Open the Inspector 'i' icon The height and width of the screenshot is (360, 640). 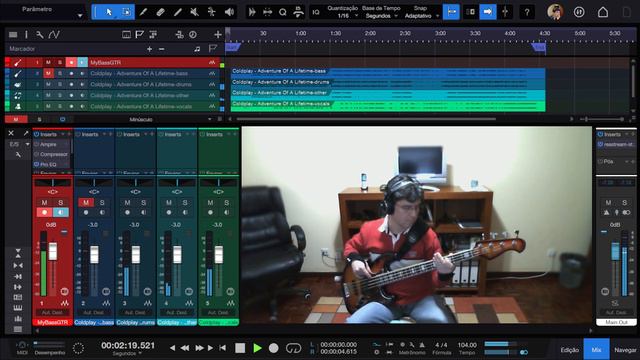26,35
